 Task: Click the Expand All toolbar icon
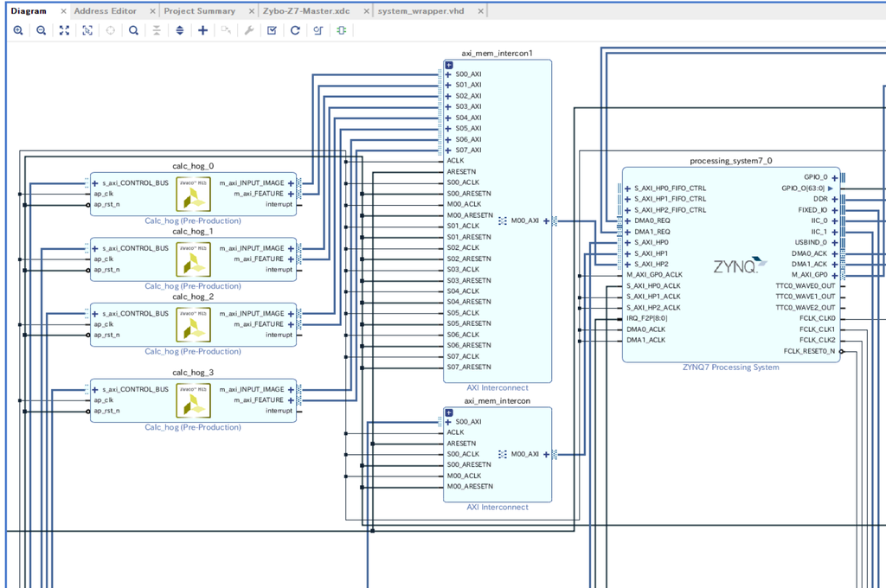(x=180, y=30)
